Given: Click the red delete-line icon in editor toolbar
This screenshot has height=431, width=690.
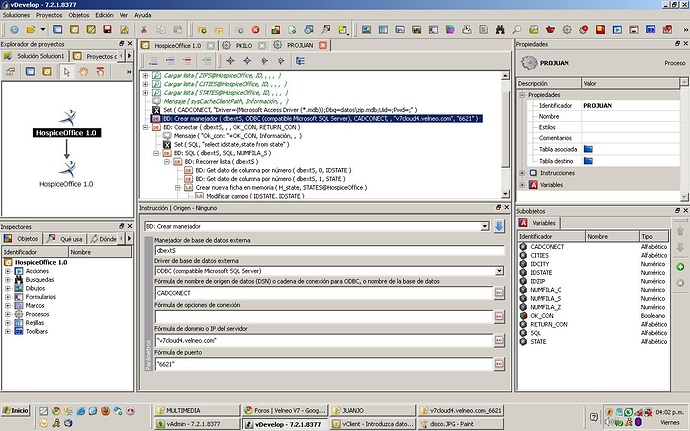Looking at the screenshot, I should pos(187,61).
